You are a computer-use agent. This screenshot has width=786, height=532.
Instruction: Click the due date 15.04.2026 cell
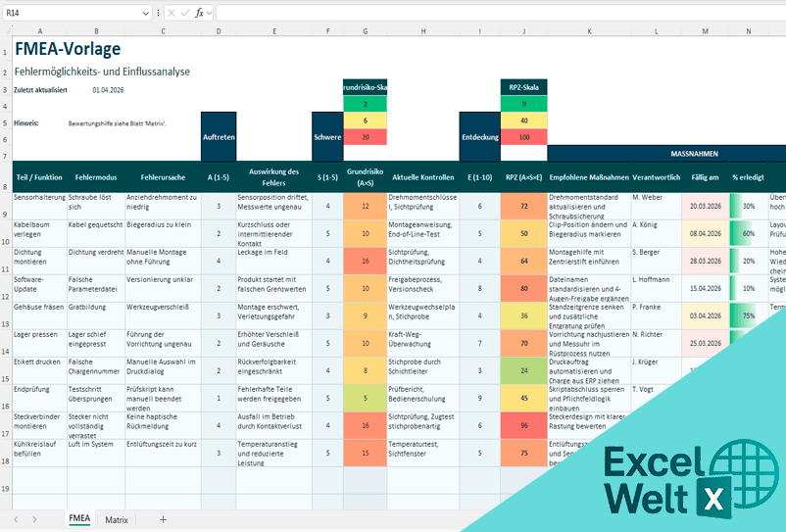point(705,289)
